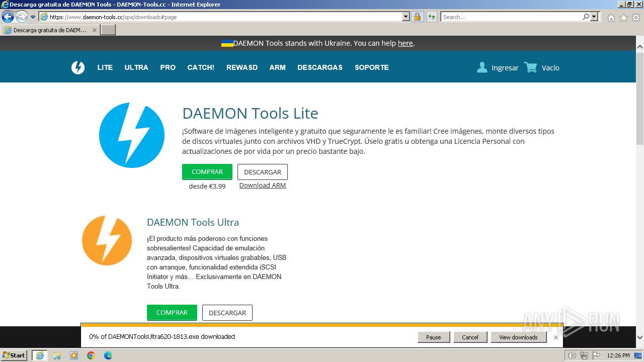Click the 'desde €3,99' price text
Image resolution: width=644 pixels, height=362 pixels.
click(x=207, y=186)
